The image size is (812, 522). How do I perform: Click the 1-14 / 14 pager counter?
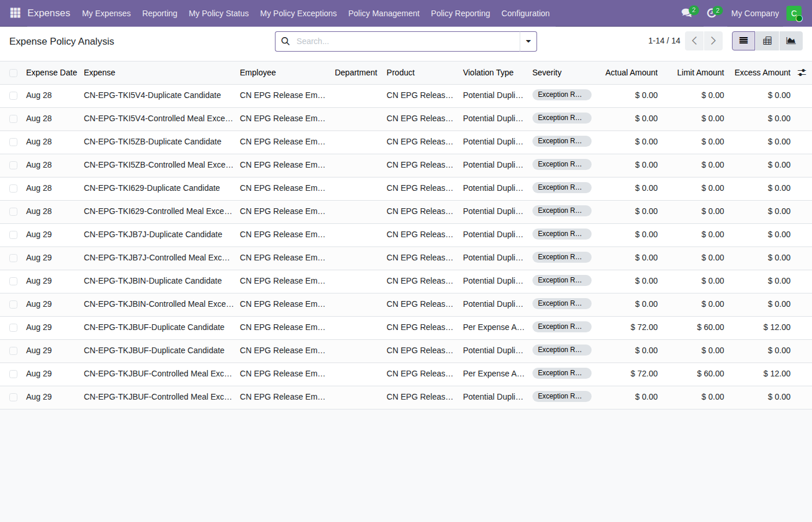click(x=664, y=41)
